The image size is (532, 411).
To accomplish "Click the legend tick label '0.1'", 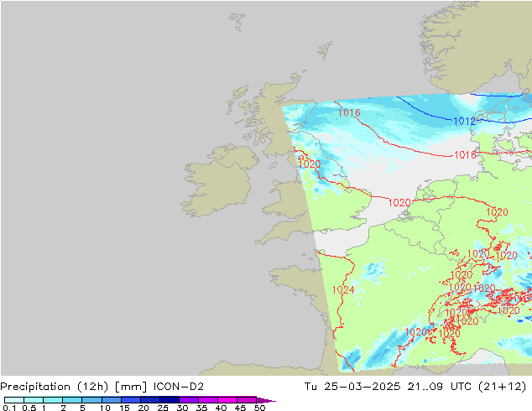I will 9,408.
